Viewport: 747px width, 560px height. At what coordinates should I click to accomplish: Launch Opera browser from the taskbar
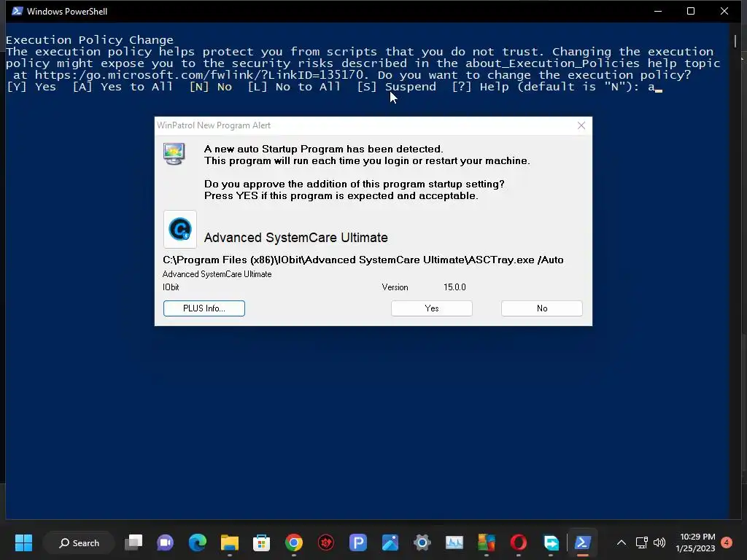click(x=519, y=542)
